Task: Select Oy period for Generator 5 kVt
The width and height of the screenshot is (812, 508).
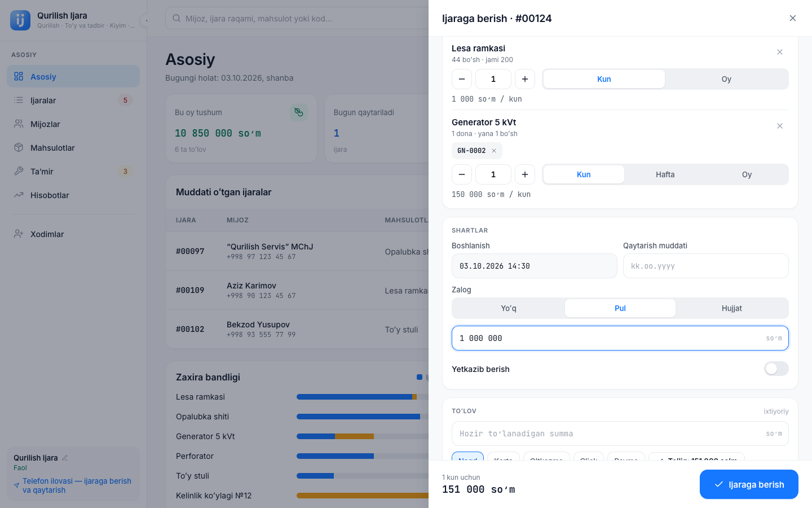Action: click(x=747, y=174)
